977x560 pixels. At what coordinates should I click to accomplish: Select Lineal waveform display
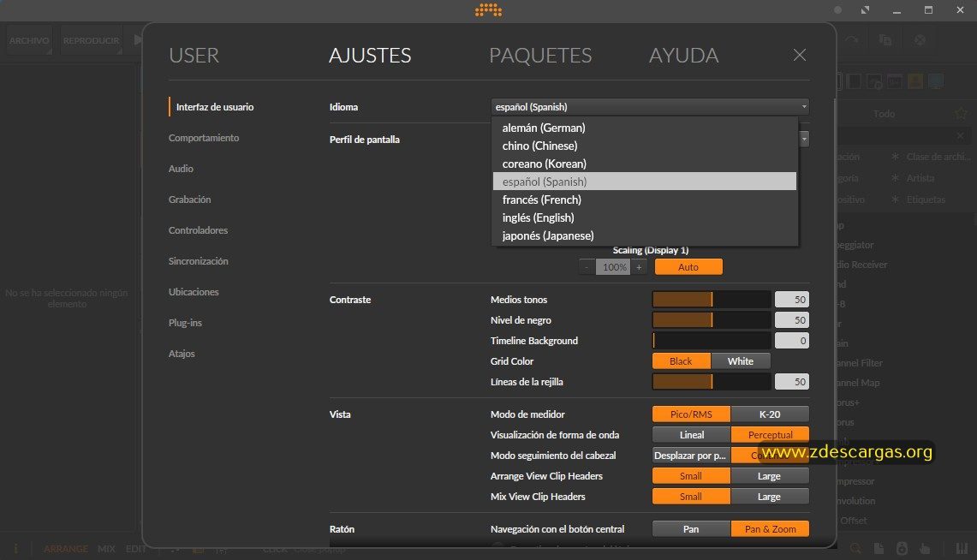[691, 434]
